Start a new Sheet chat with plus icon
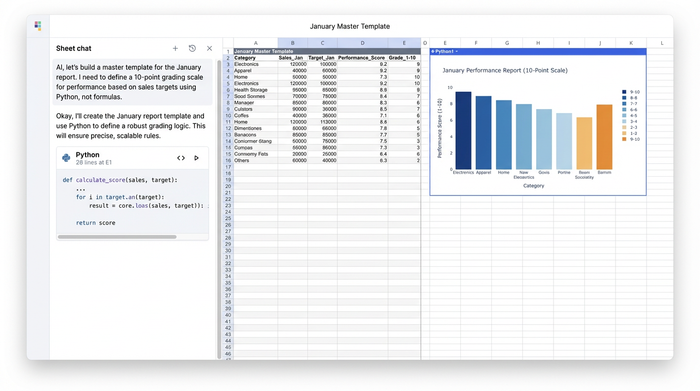The height and width of the screenshot is (391, 700). tap(175, 48)
